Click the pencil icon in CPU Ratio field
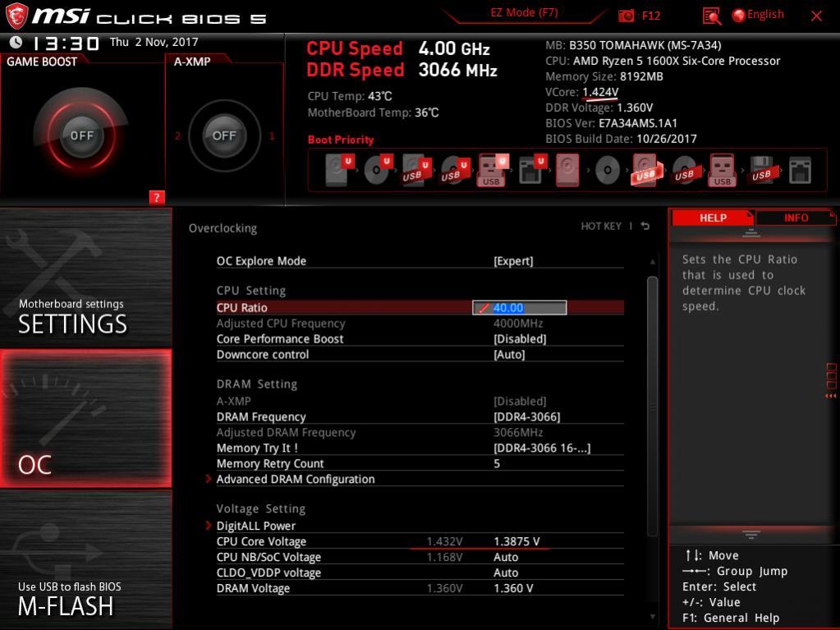This screenshot has width=840, height=630. 484,308
